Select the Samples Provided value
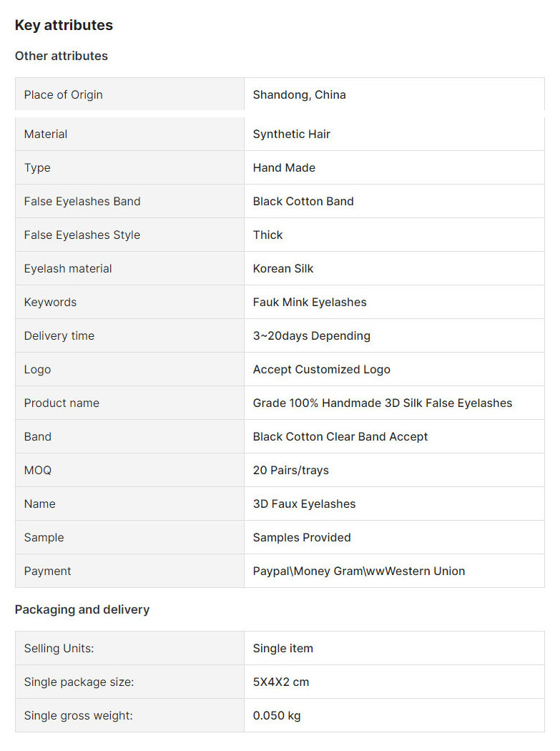Screen dimensions: 560x751 tap(302, 537)
